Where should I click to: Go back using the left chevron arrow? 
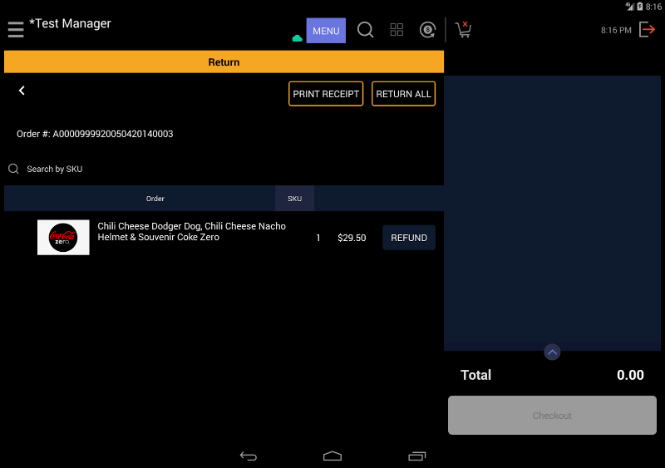pyautogui.click(x=22, y=90)
